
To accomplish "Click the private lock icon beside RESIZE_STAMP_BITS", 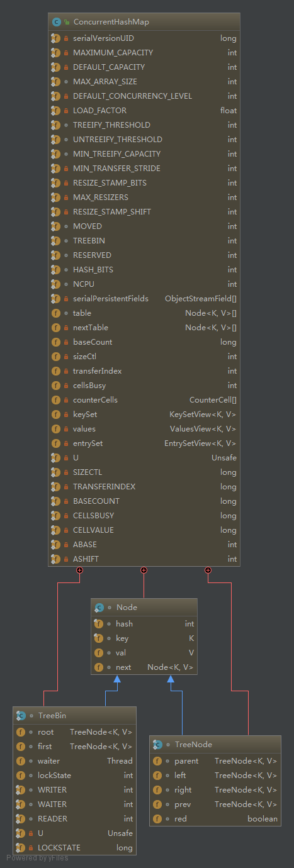I will pos(67,183).
